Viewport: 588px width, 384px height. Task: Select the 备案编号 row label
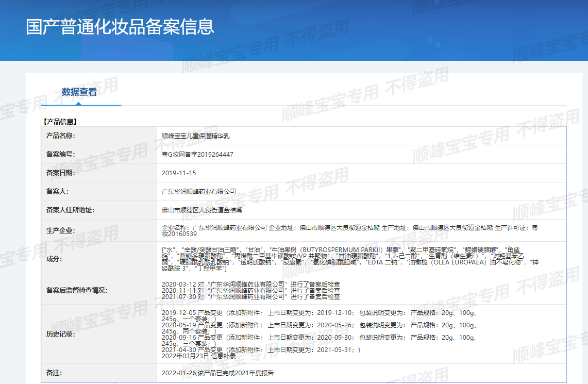click(x=61, y=154)
